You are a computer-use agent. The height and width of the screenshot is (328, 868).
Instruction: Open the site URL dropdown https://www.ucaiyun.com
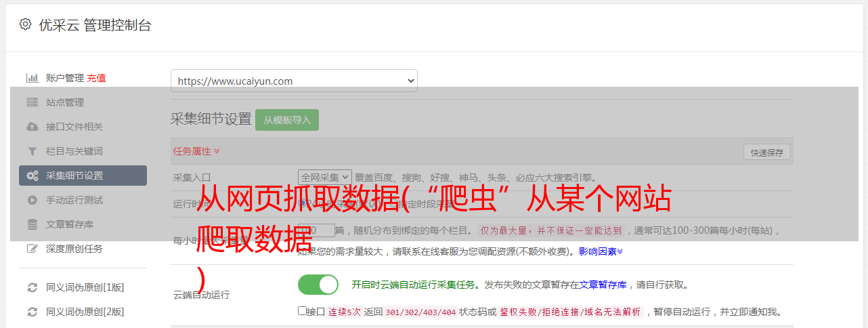(x=294, y=81)
